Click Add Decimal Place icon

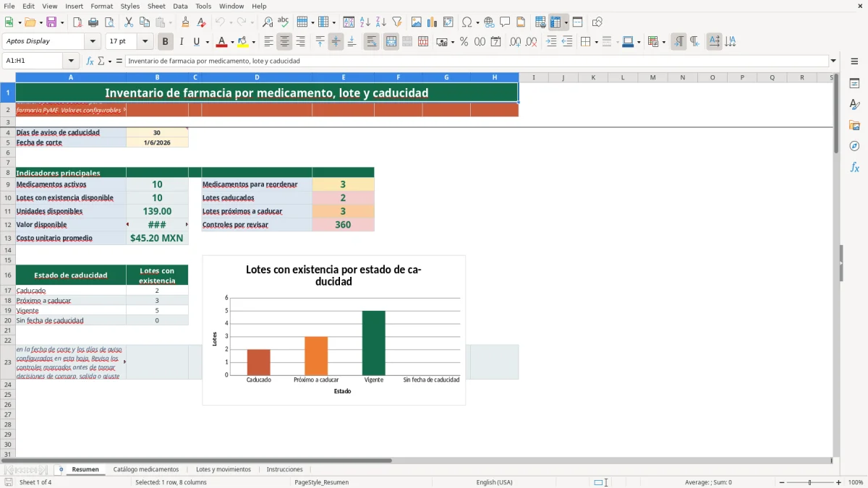515,42
